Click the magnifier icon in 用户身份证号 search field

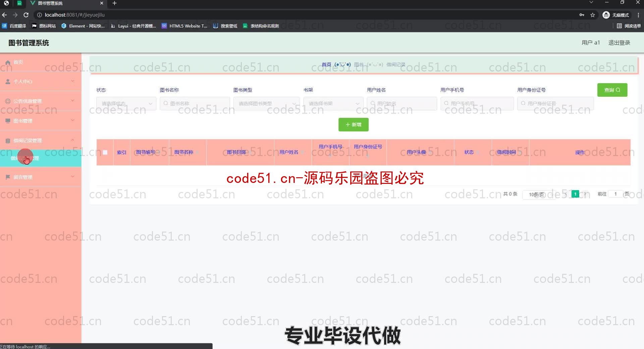[523, 103]
